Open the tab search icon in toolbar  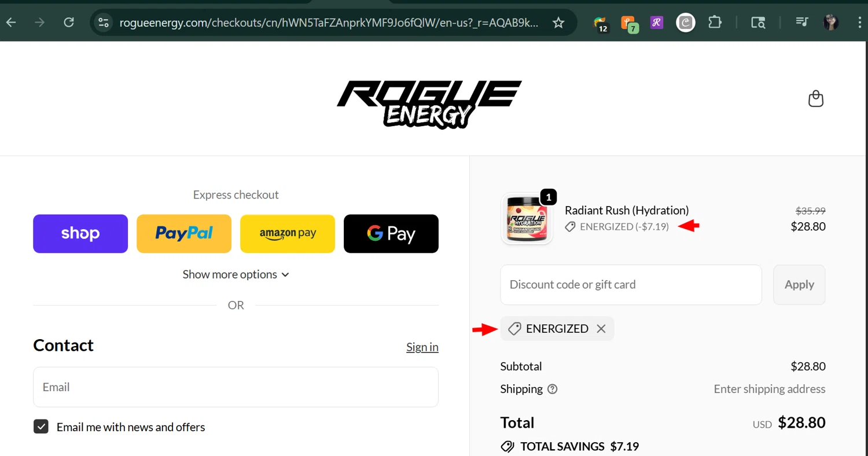(x=758, y=23)
